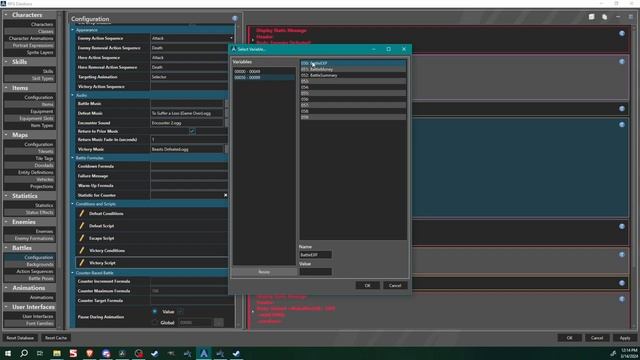Confirm with OK in Select Variable dialog
Viewport: 640px width, 360px height.
point(367,285)
